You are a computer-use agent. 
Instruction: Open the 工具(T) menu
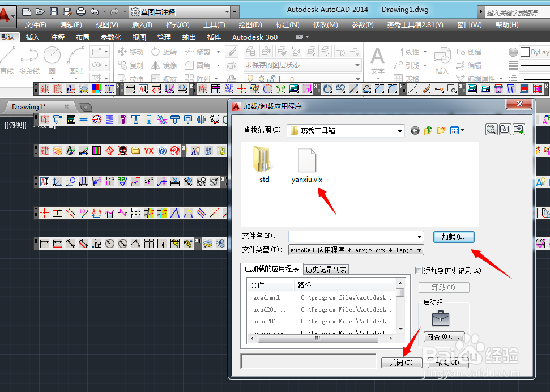pyautogui.click(x=214, y=25)
